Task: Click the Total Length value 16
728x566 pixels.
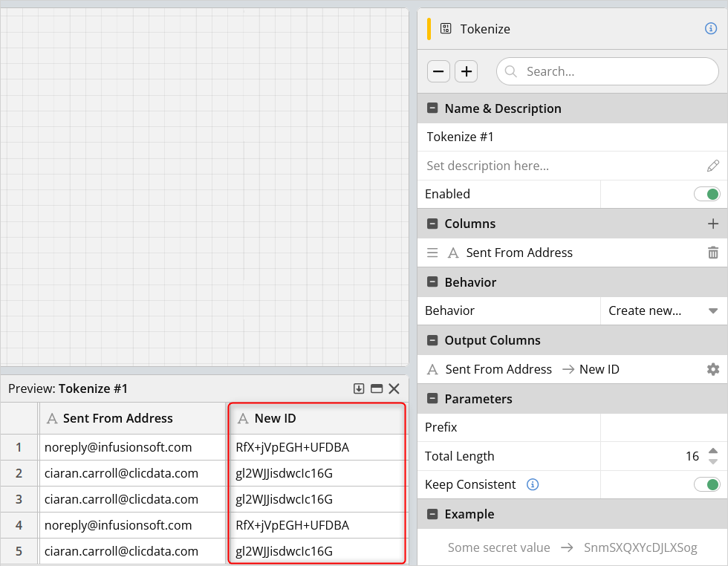Action: tap(692, 456)
